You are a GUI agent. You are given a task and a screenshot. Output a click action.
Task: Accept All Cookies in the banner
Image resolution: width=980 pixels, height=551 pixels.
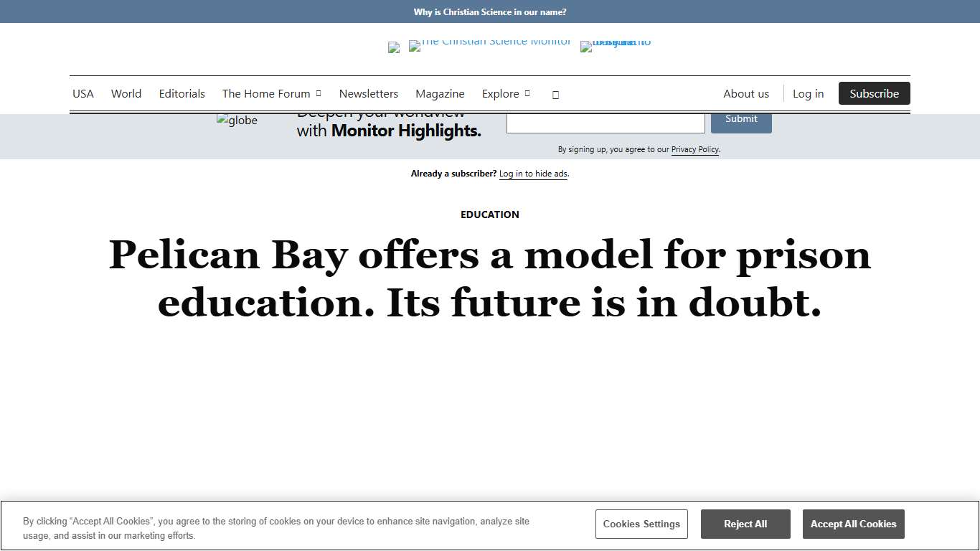(x=853, y=524)
